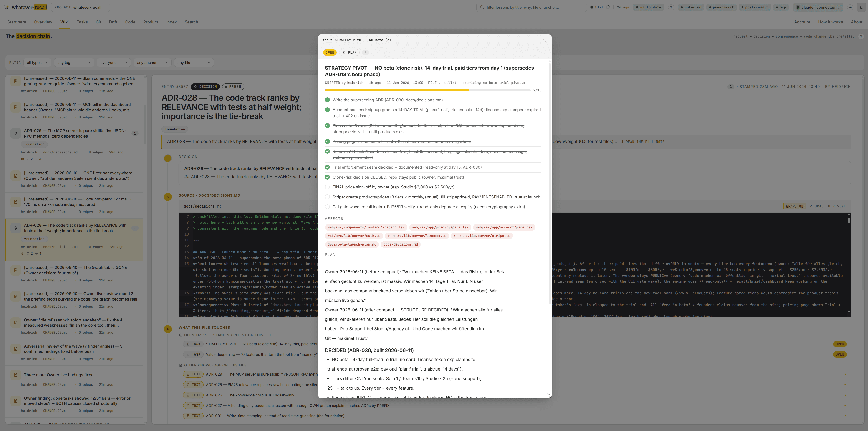The height and width of the screenshot is (431, 868).
Task: Click the sparkle icon beside claude connected
Action: pyautogui.click(x=850, y=7)
